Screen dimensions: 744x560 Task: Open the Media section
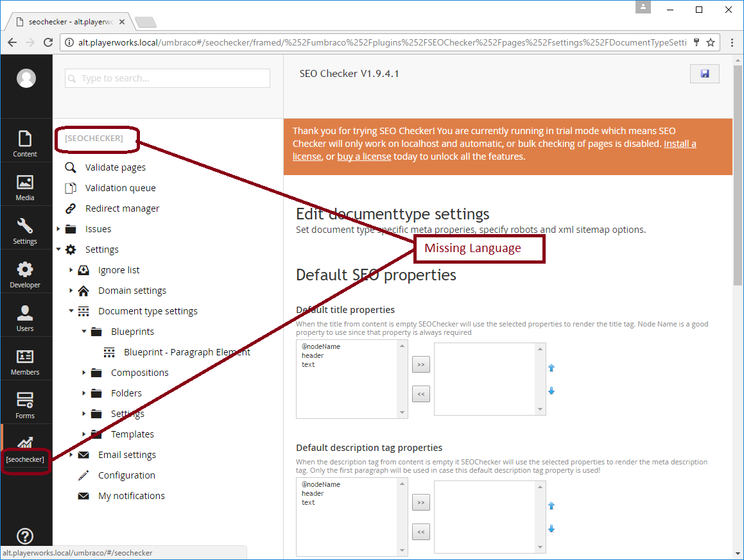[25, 188]
